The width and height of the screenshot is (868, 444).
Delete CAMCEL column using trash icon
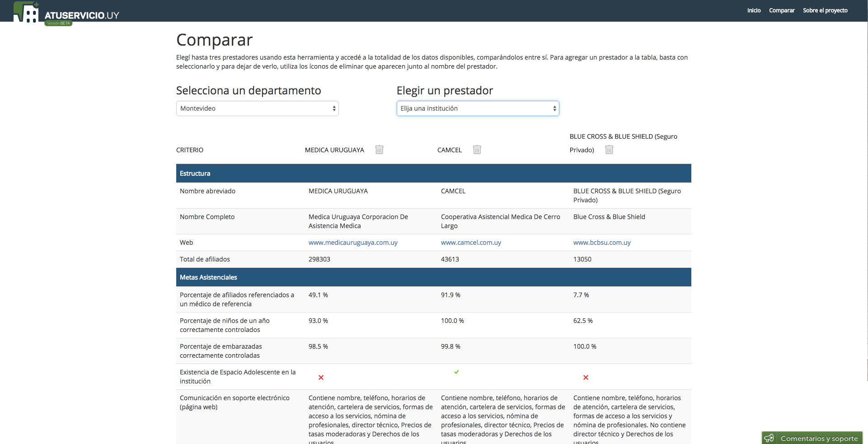477,150
